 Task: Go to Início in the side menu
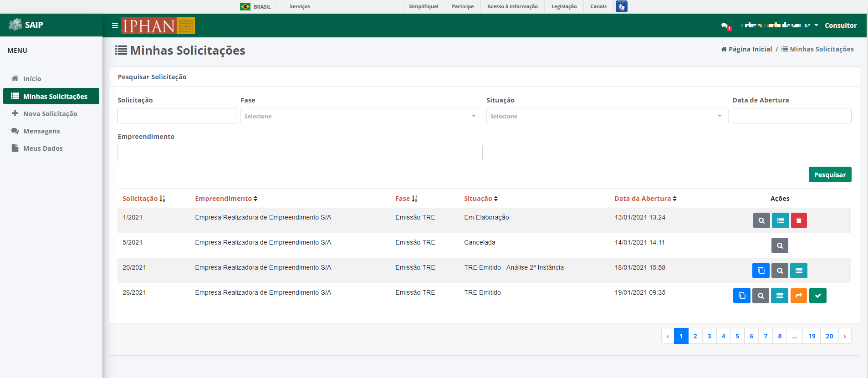click(x=51, y=79)
